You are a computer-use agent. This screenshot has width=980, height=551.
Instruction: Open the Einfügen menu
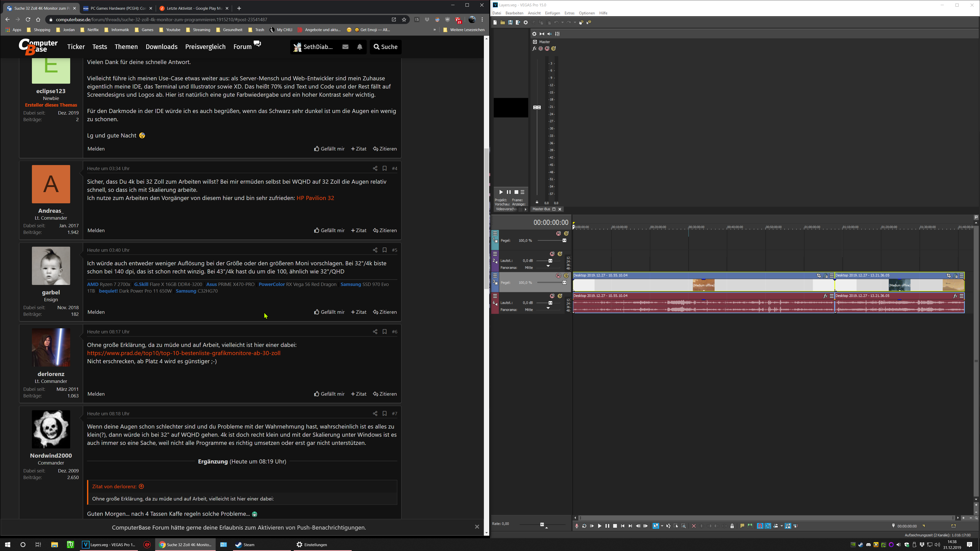[552, 13]
